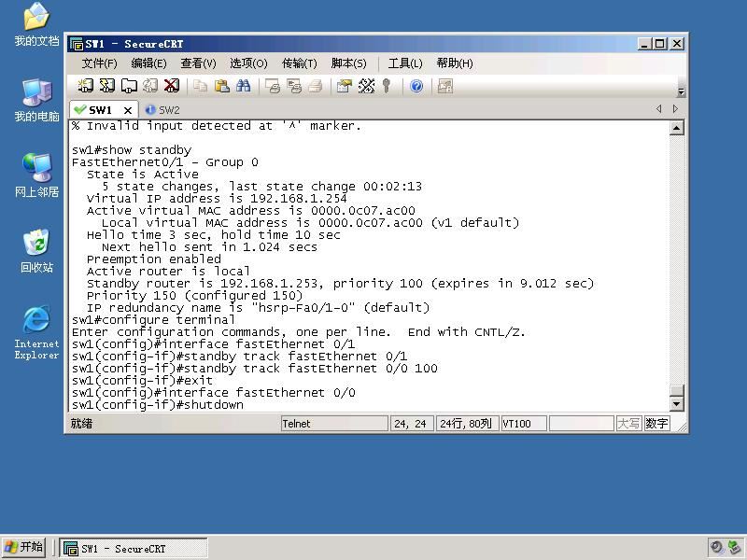Viewport: 747px width, 560px height.
Task: Click the 就绪 status text
Action: (81, 424)
